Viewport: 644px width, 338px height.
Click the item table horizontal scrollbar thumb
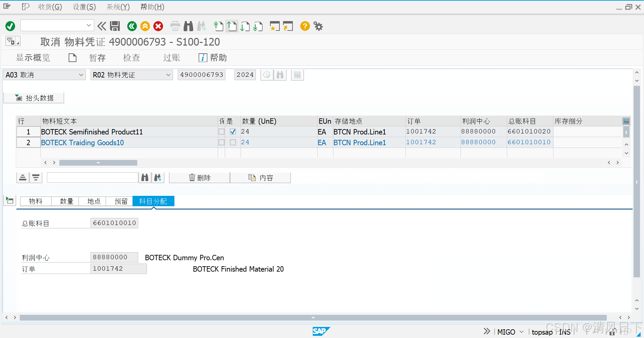[98, 163]
